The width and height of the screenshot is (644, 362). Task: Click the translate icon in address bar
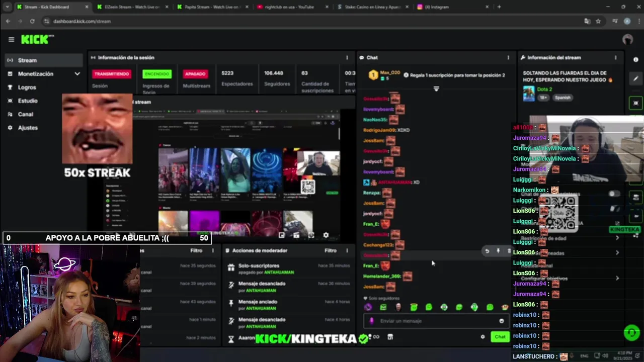pyautogui.click(x=587, y=21)
